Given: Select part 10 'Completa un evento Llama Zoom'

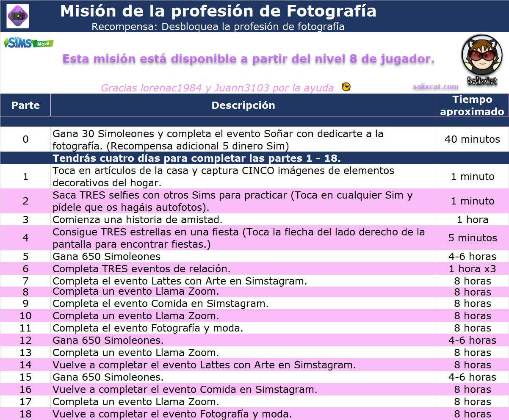Looking at the screenshot, I should pyautogui.click(x=136, y=316).
